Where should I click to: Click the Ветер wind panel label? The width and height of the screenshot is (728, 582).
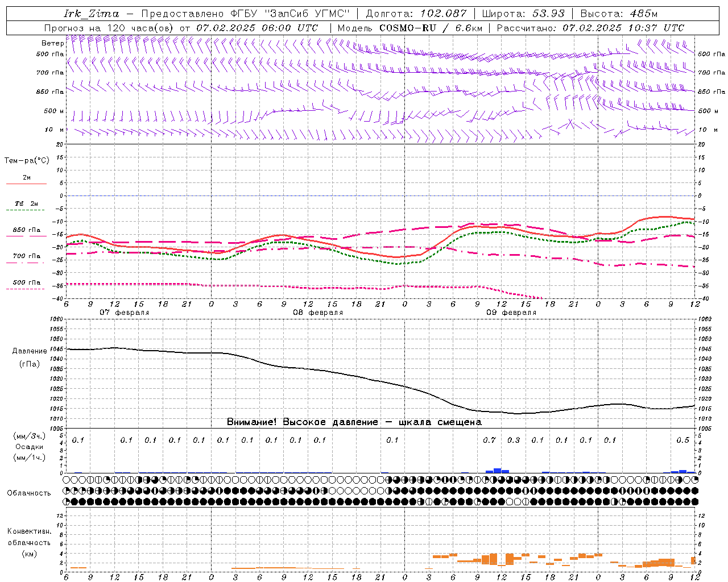click(53, 43)
